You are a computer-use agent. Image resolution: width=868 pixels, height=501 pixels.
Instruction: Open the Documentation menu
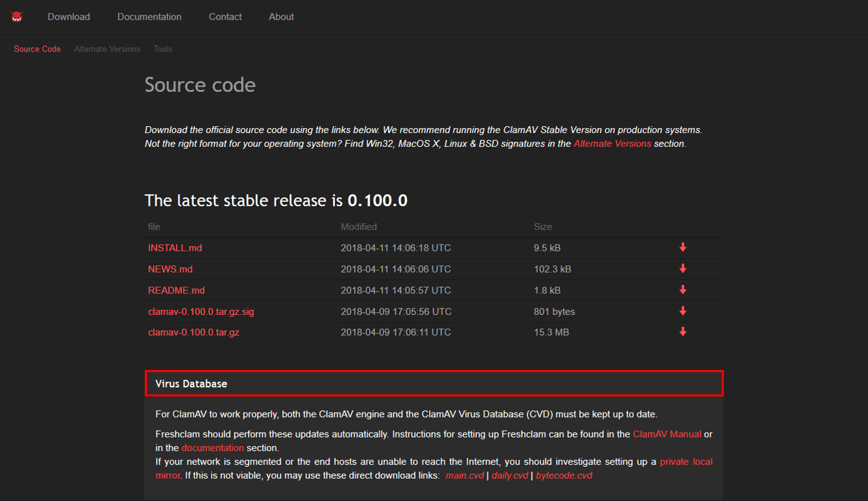[149, 17]
